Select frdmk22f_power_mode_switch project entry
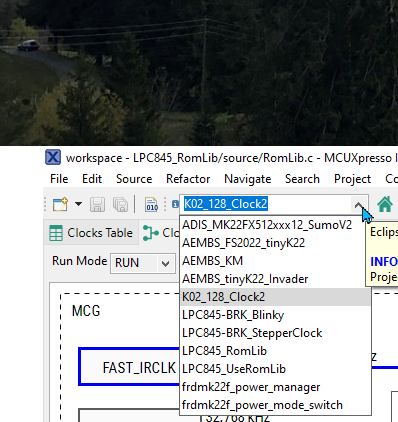398x422 pixels. pyautogui.click(x=275, y=405)
